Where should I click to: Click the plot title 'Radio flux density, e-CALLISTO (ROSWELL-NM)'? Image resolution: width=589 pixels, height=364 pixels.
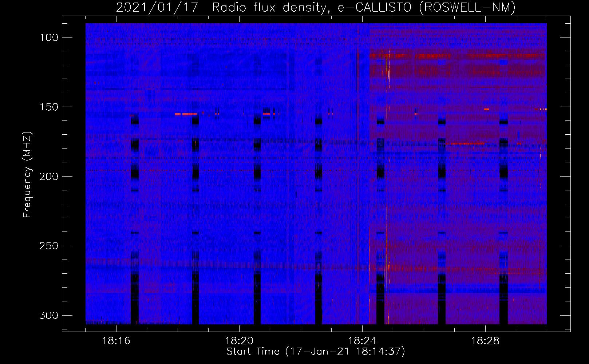(x=364, y=7)
